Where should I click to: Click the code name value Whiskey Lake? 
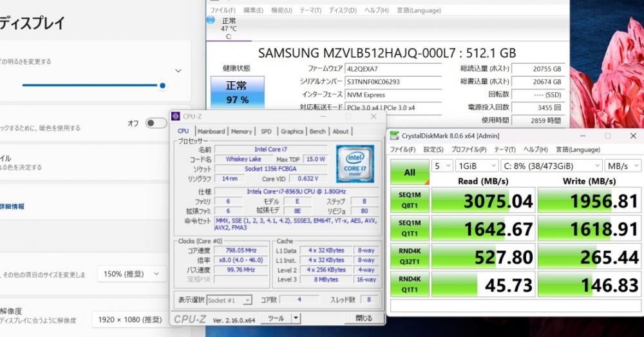243,159
